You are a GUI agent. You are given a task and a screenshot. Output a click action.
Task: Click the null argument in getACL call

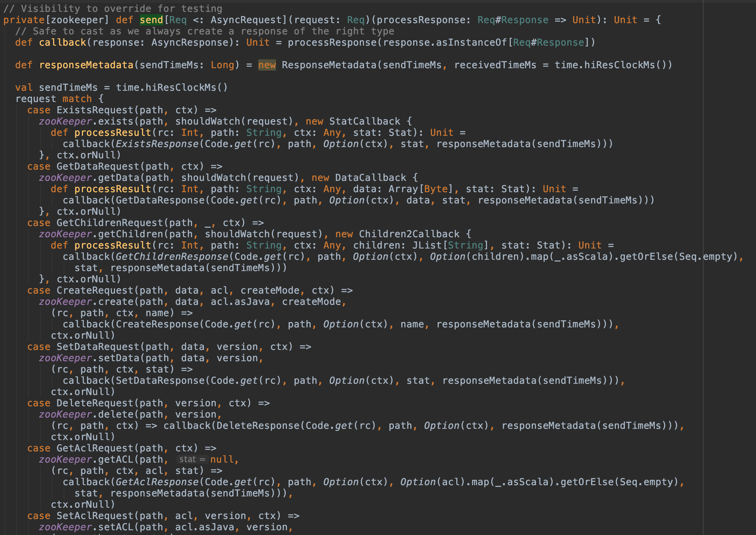pos(222,459)
